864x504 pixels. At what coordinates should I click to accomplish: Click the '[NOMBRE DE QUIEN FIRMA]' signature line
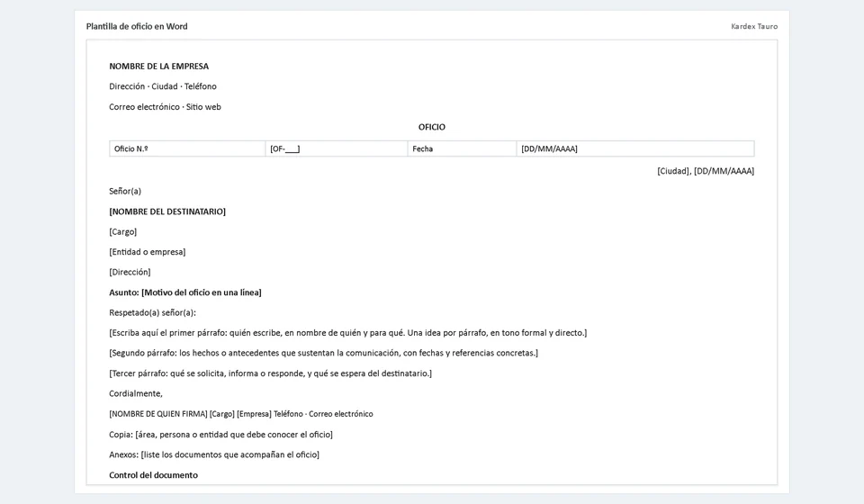pyautogui.click(x=241, y=414)
